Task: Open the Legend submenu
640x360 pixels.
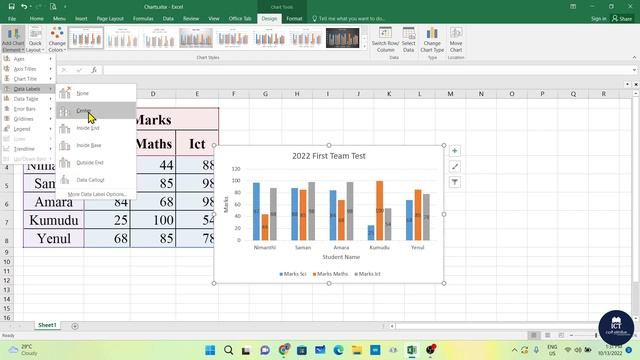Action: pos(28,129)
